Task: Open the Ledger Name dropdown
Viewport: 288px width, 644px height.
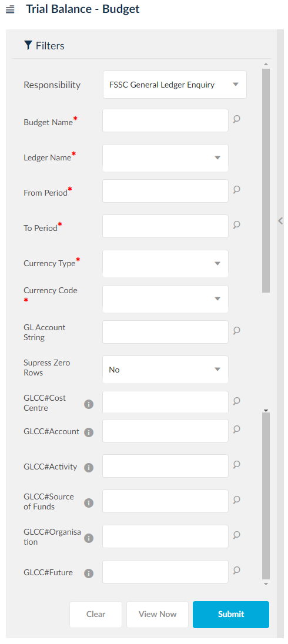Action: [x=165, y=157]
